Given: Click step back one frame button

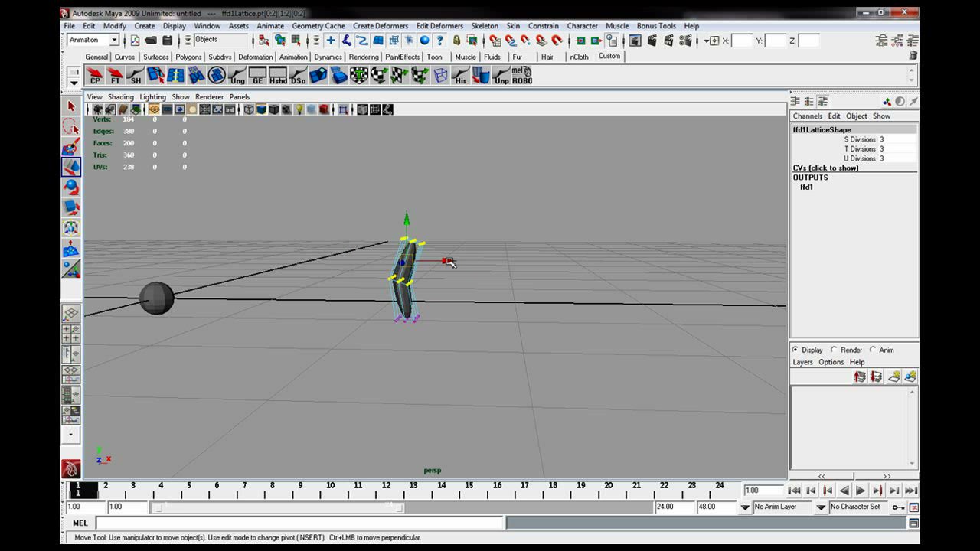Looking at the screenshot, I should tap(811, 491).
